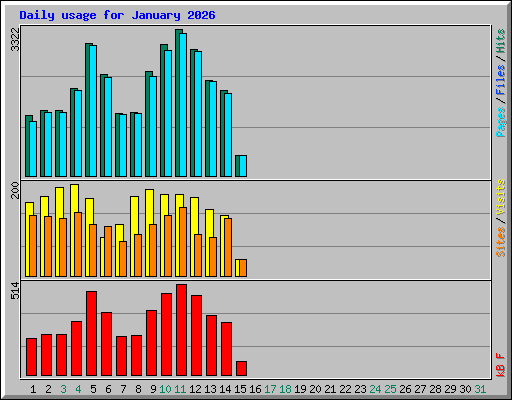This screenshot has width=512, height=400.
Task: Click the red KB bar for day 5
Action: click(x=92, y=334)
